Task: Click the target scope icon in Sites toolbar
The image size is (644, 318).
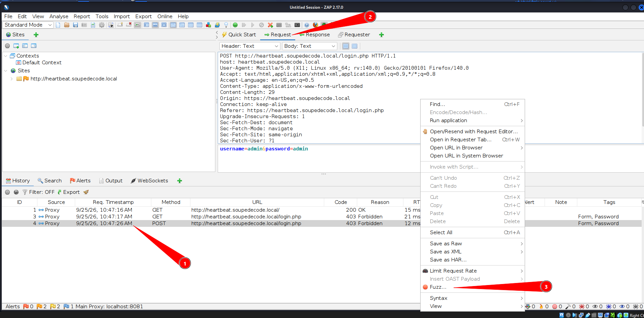Action: tap(7, 46)
